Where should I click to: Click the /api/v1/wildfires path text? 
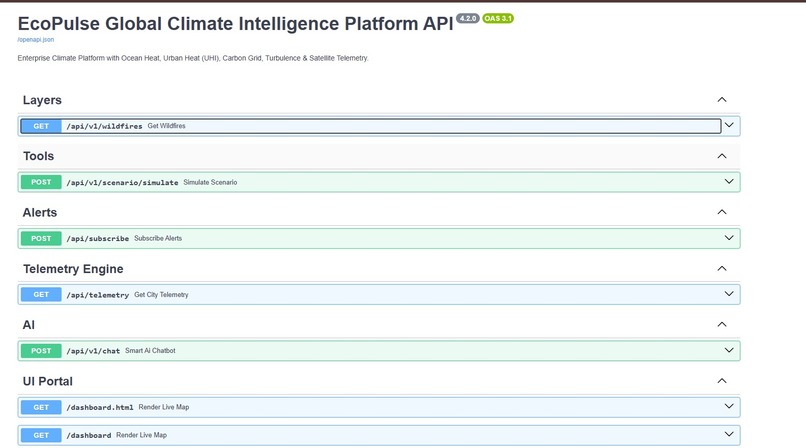click(104, 126)
